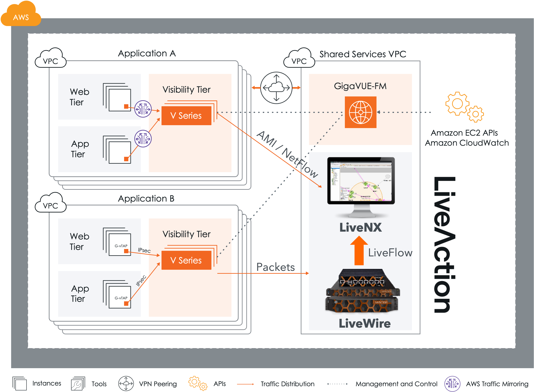Click the G-vTAP instance in Application B Web Tier
This screenshot has width=534, height=392.
coord(120,244)
